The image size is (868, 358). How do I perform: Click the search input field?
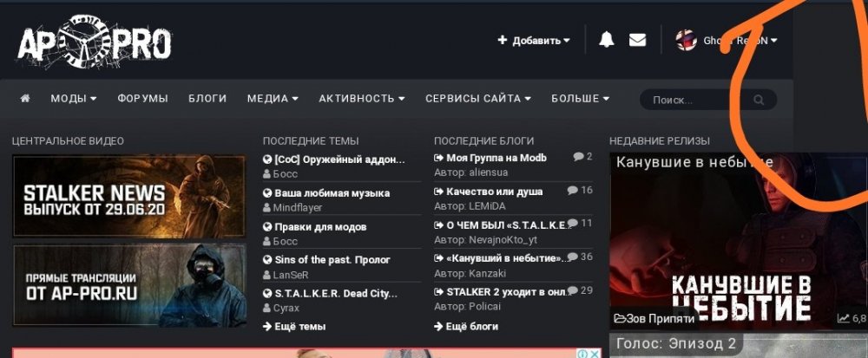pos(694,100)
